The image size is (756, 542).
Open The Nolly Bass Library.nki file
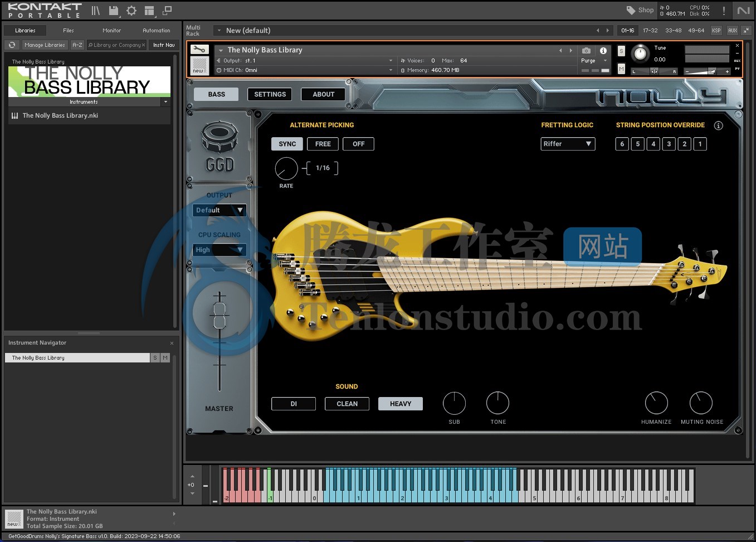[89, 115]
